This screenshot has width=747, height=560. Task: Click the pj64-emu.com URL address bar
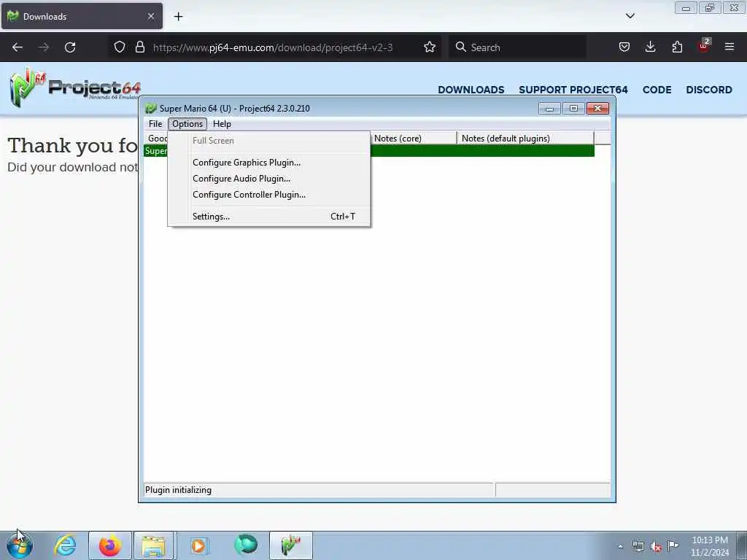pyautogui.click(x=273, y=47)
